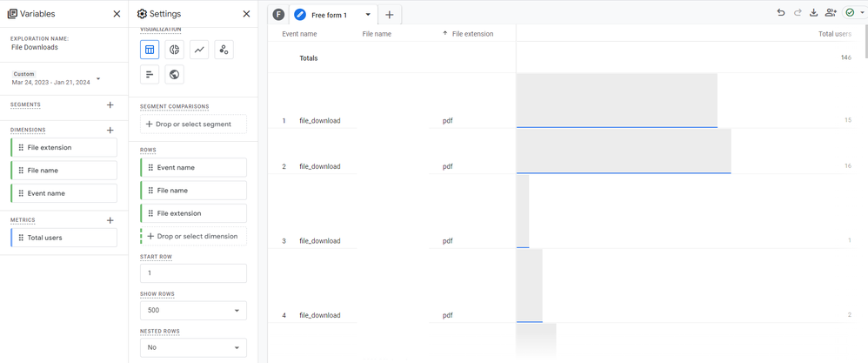This screenshot has width=868, height=363.
Task: Add a new exploration tab
Action: pyautogui.click(x=390, y=15)
